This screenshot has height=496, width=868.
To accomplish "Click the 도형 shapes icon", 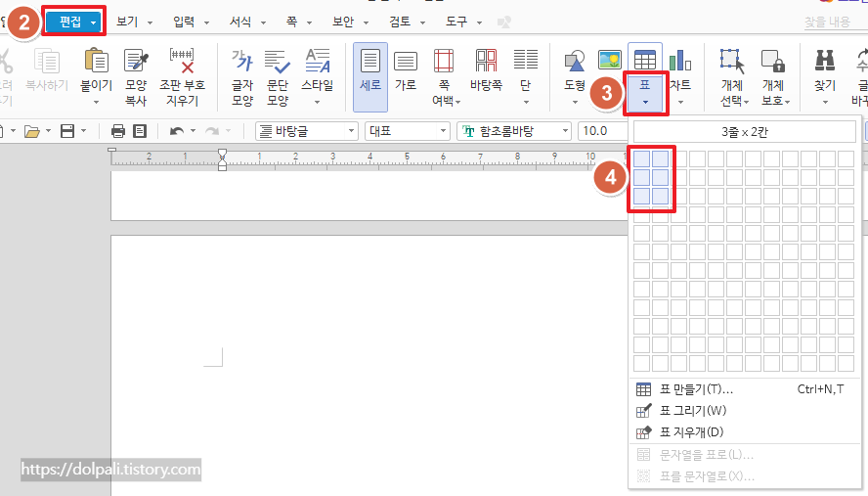I will [575, 61].
